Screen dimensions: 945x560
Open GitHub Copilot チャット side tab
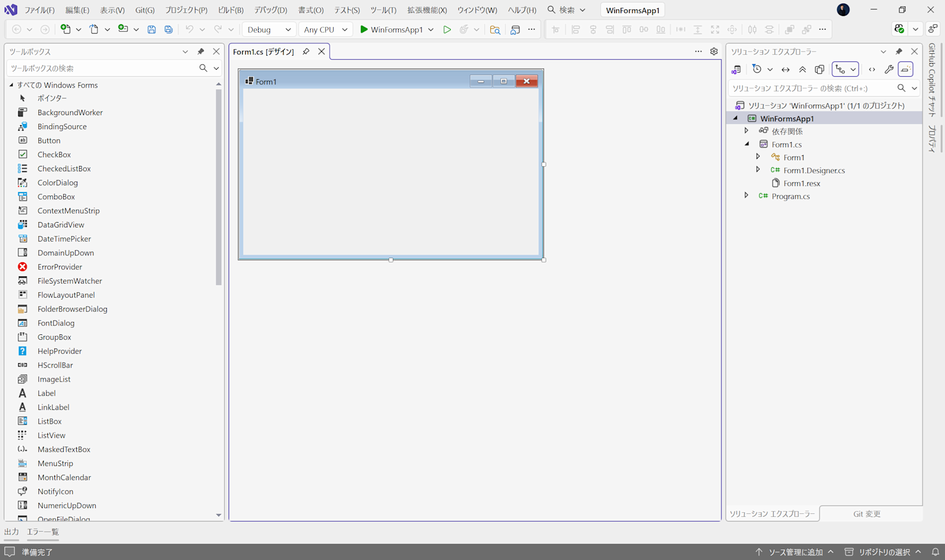(932, 80)
